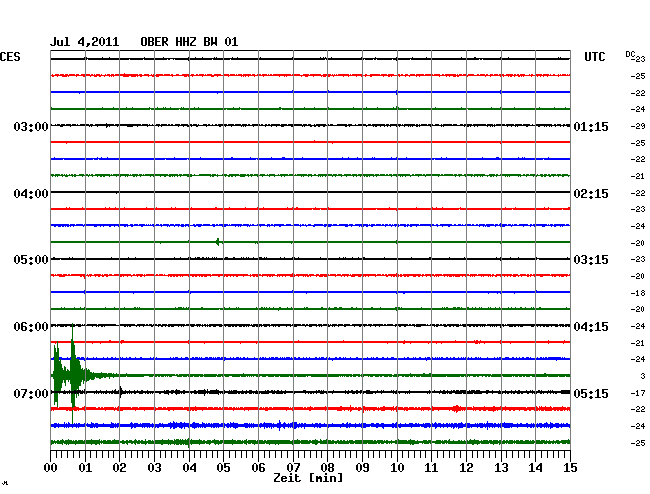This screenshot has height=494, width=650.
Task: Select the 07:00 local time label
Action: click(x=31, y=393)
